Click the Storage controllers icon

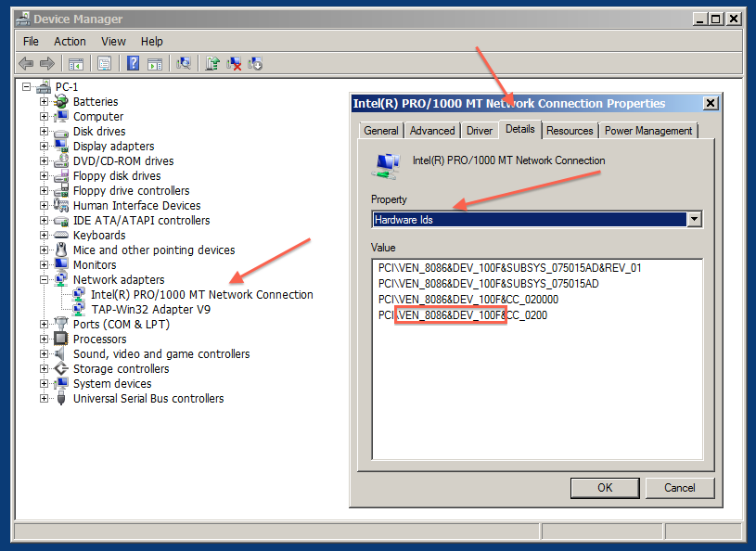click(60, 369)
